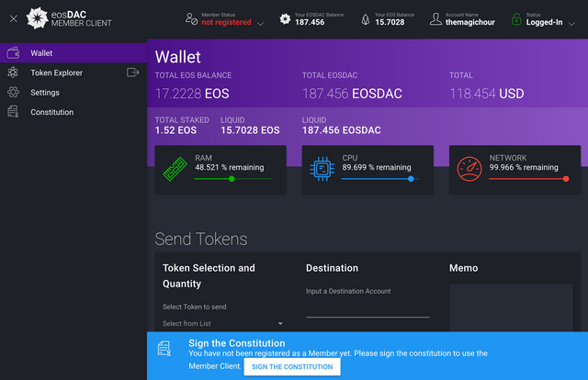The width and height of the screenshot is (588, 380).
Task: Click the blue CPU processor icon
Action: pyautogui.click(x=322, y=169)
